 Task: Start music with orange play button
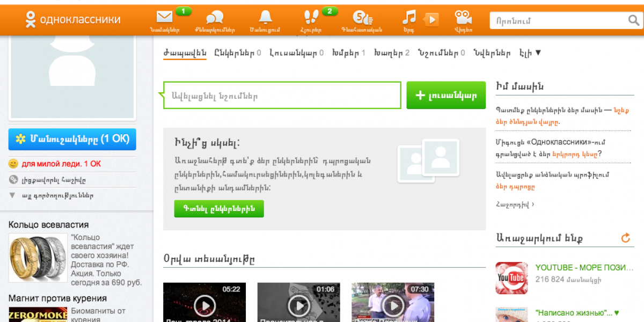pos(431,20)
